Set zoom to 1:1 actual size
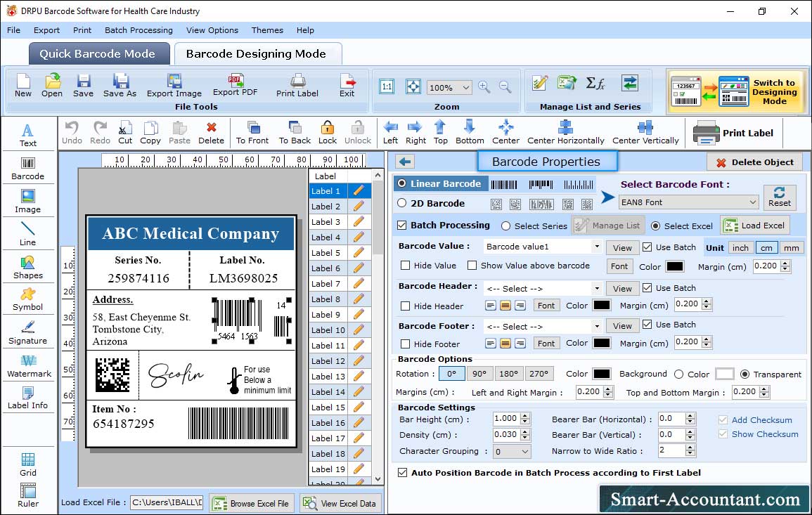Viewport: 812px width, 515px height. coord(387,86)
